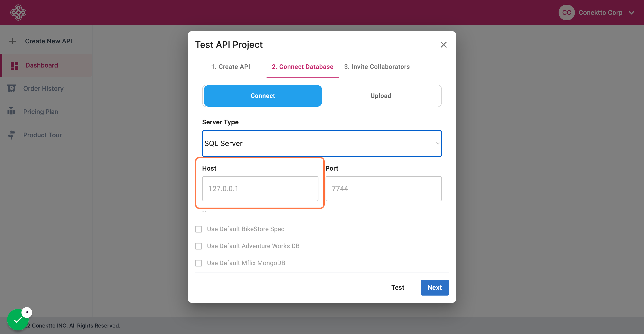The width and height of the screenshot is (644, 334).
Task: Click the Product Tour signpost icon
Action: coord(11,135)
